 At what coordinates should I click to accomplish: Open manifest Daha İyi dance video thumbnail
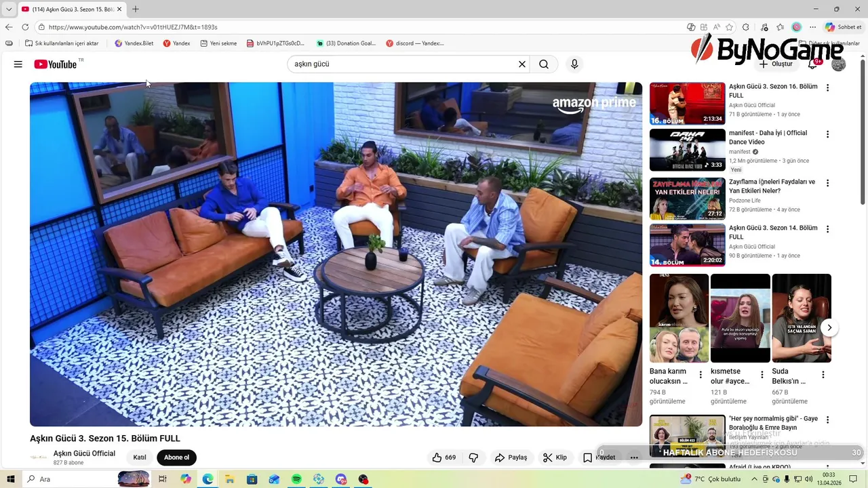click(x=688, y=150)
